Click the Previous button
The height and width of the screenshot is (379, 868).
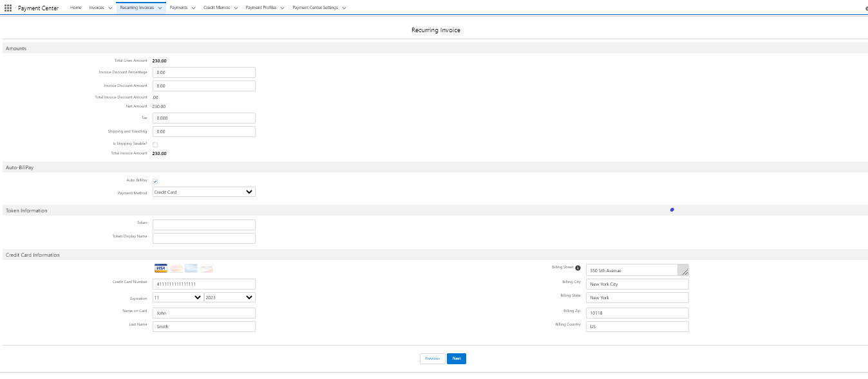pyautogui.click(x=432, y=358)
